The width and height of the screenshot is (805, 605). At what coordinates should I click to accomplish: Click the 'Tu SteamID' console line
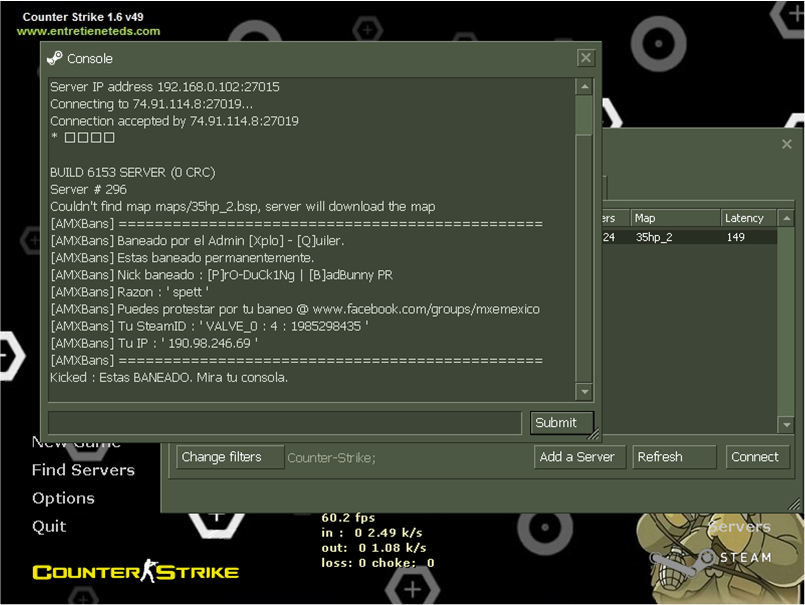[x=209, y=326]
